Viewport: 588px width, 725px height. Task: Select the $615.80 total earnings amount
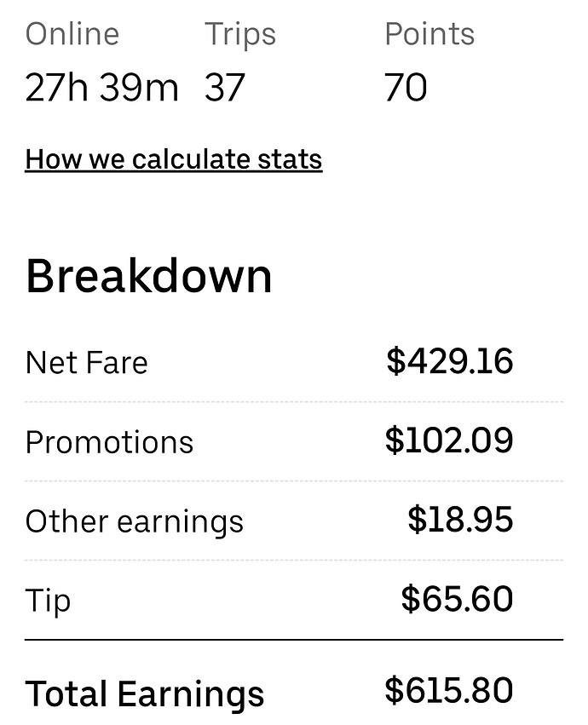[449, 690]
